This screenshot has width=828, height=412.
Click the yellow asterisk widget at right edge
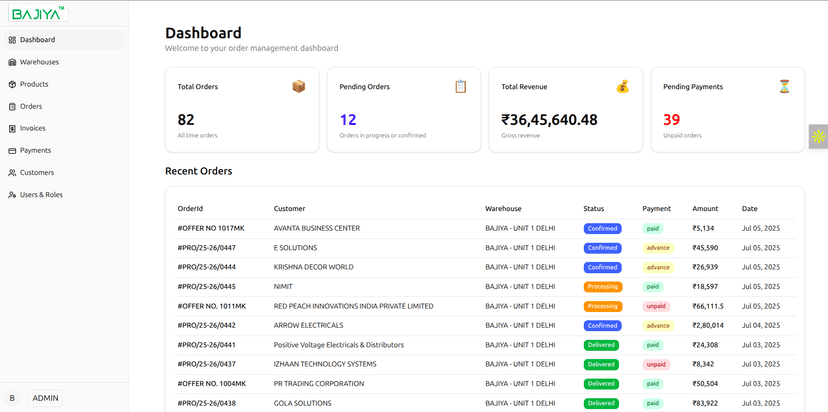click(818, 137)
